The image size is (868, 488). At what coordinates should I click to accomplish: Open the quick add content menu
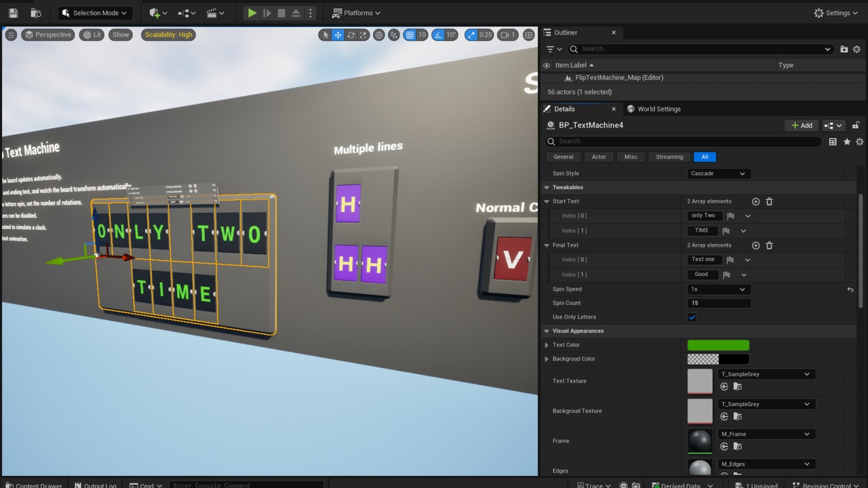158,13
